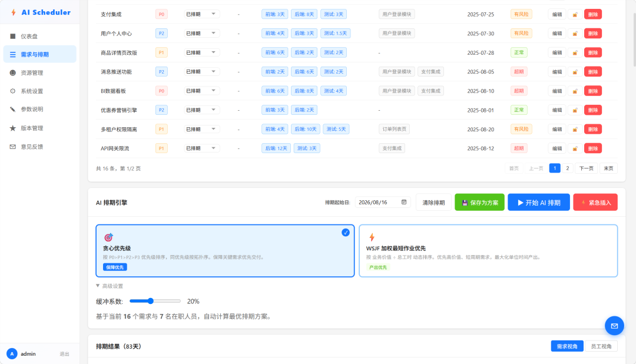
Task: Edit the API网关限流 requirement
Action: click(x=557, y=148)
